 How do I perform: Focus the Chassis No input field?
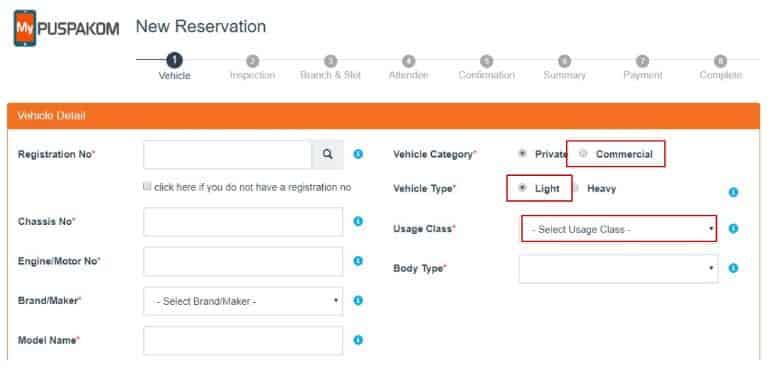243,222
